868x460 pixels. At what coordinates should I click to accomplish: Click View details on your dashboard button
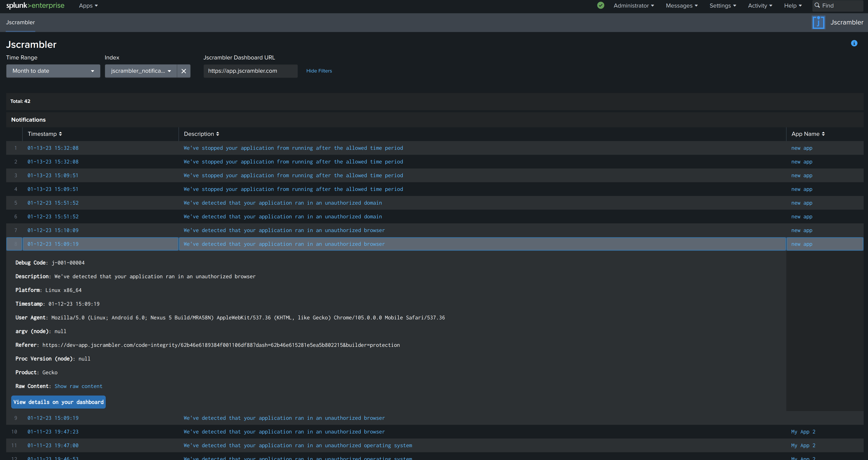pos(58,402)
